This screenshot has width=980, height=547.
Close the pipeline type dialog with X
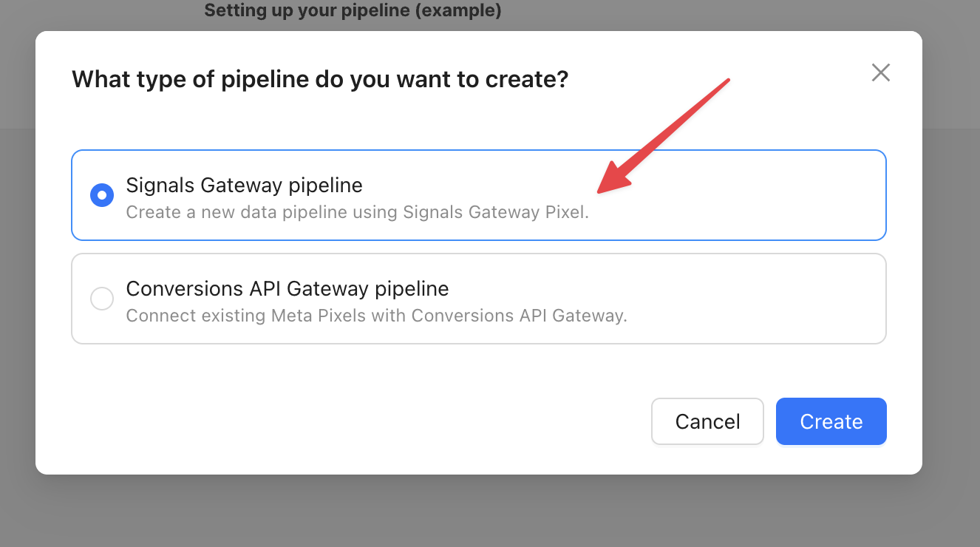tap(880, 72)
